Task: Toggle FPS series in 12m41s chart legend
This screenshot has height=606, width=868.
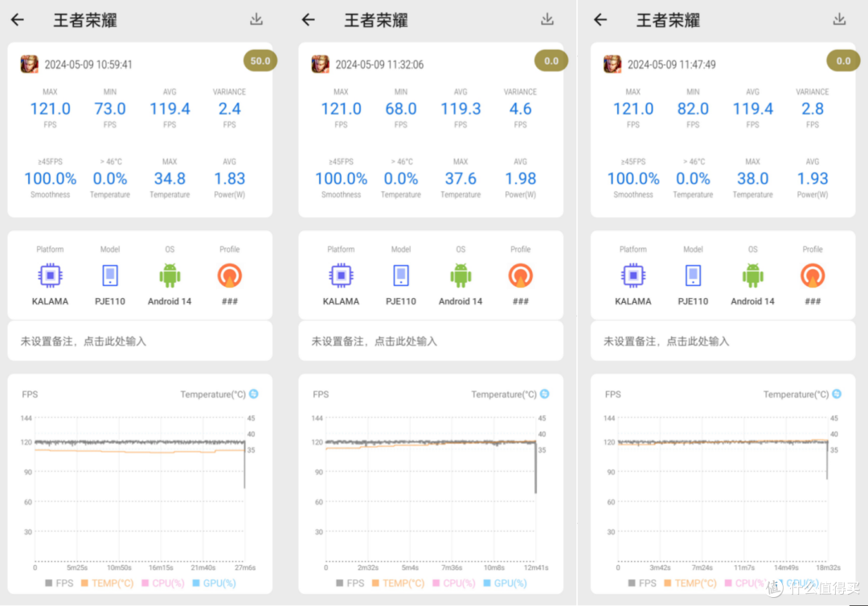Action: tap(350, 583)
